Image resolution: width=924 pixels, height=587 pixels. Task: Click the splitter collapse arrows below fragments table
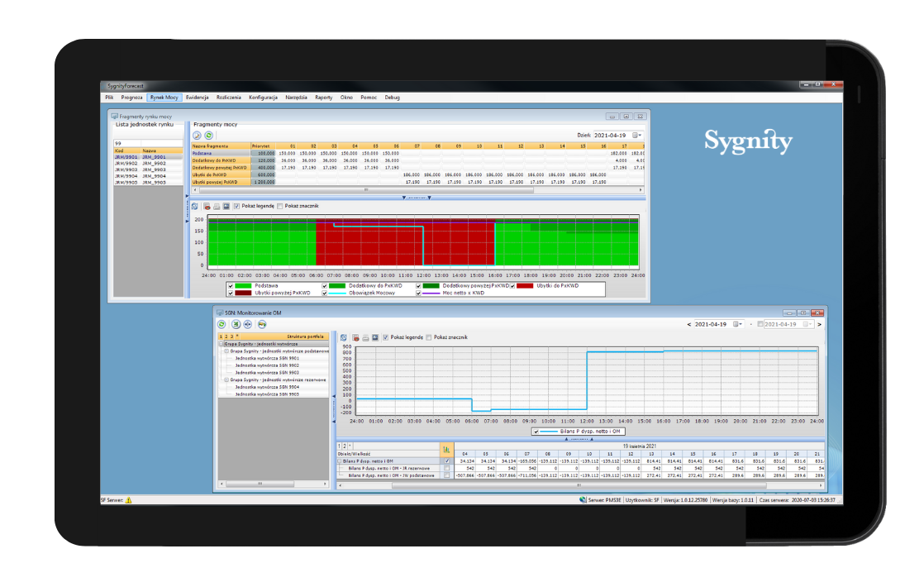417,198
